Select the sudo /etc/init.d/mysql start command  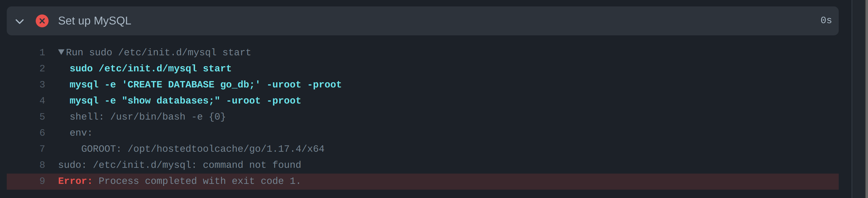click(x=150, y=68)
